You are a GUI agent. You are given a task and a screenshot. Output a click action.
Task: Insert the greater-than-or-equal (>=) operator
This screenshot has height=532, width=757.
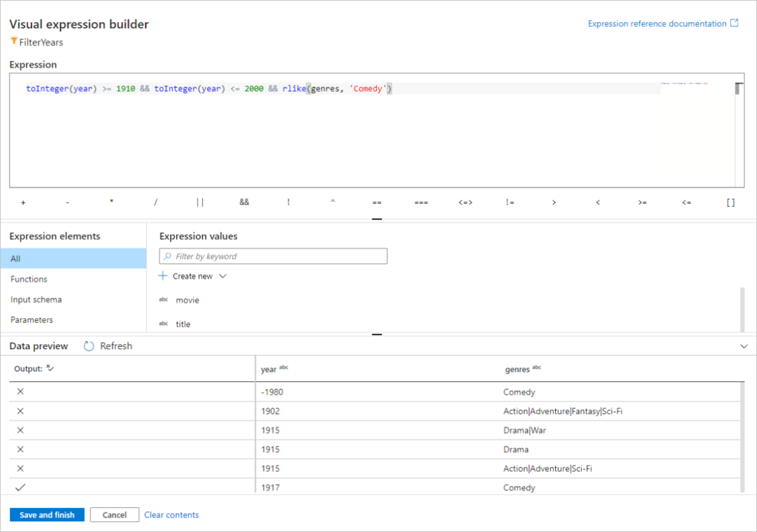tap(643, 202)
